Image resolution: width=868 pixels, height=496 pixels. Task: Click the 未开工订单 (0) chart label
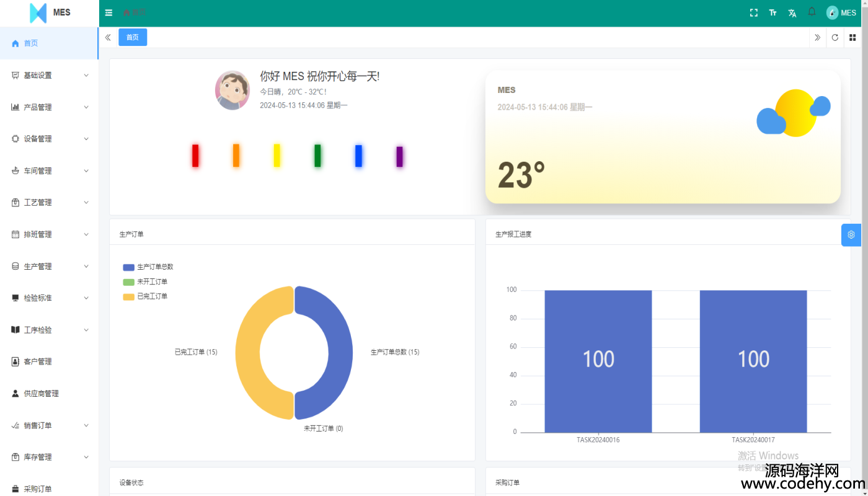click(323, 428)
